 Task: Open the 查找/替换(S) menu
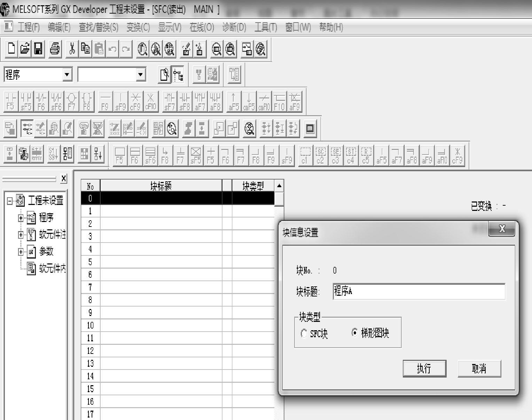pos(99,27)
